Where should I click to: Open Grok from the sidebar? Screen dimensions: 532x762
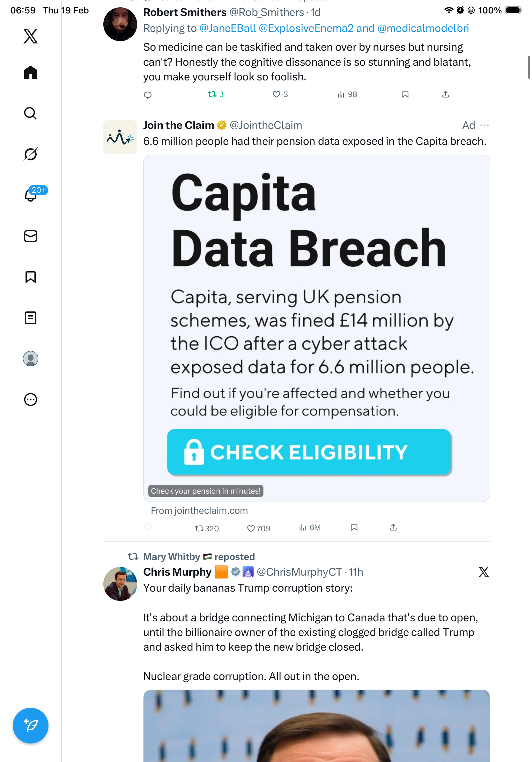tap(31, 154)
